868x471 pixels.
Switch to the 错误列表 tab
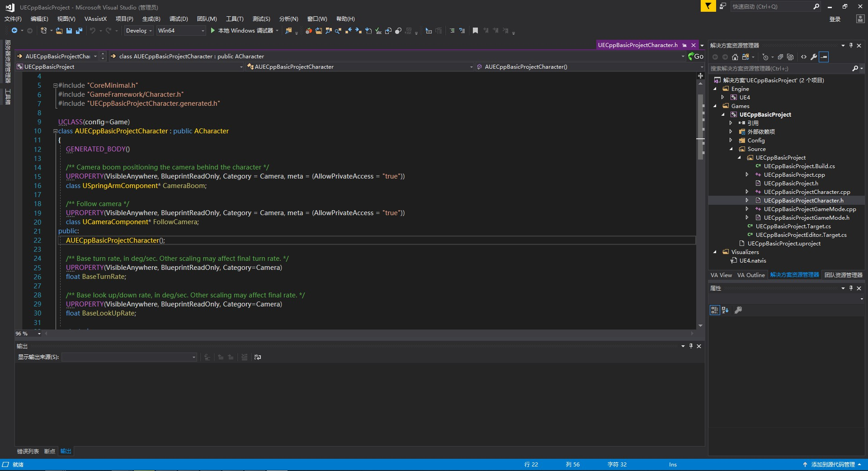[x=28, y=451]
